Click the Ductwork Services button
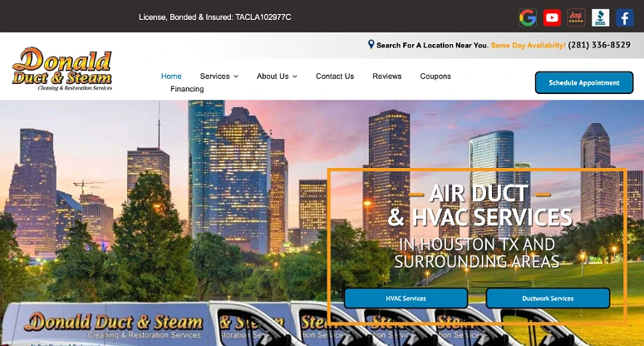 coord(548,299)
